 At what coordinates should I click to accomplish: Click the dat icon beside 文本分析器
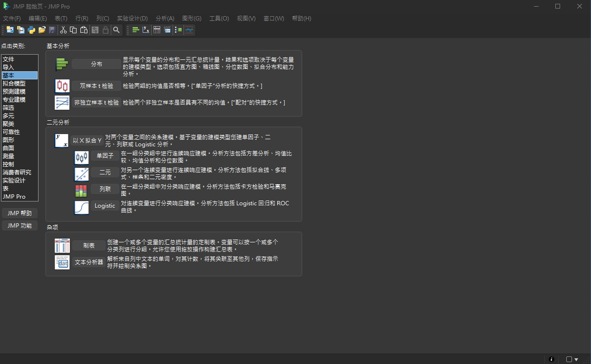point(62,262)
